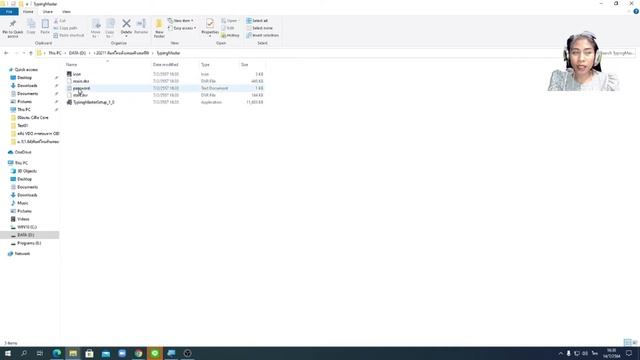Open Network in navigation pane
Viewport: 640px width, 360px height.
[x=22, y=254]
